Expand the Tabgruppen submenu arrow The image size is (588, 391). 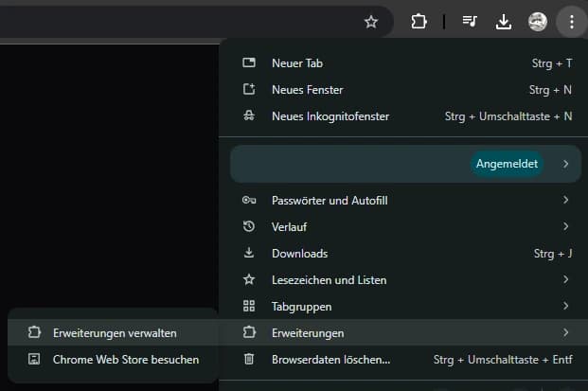pyautogui.click(x=565, y=307)
